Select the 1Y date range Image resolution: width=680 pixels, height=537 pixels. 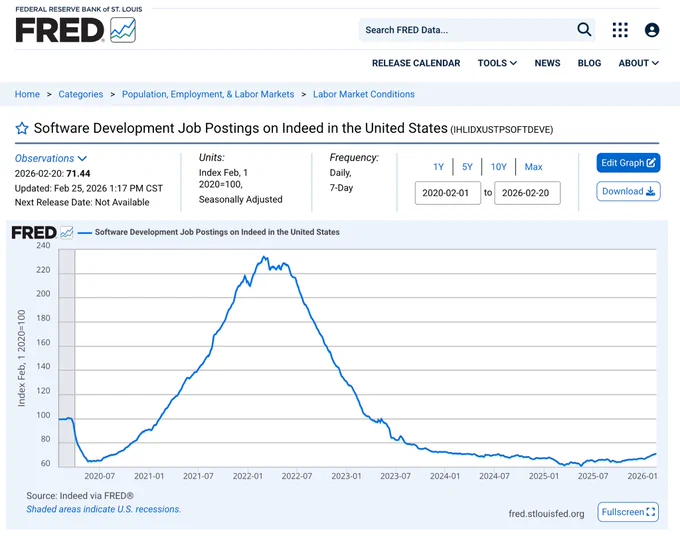tap(438, 167)
